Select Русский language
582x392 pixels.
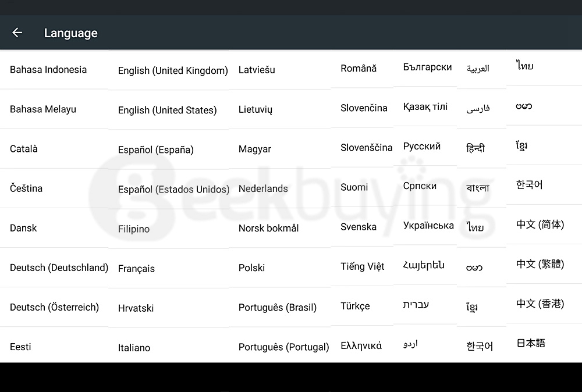(422, 146)
